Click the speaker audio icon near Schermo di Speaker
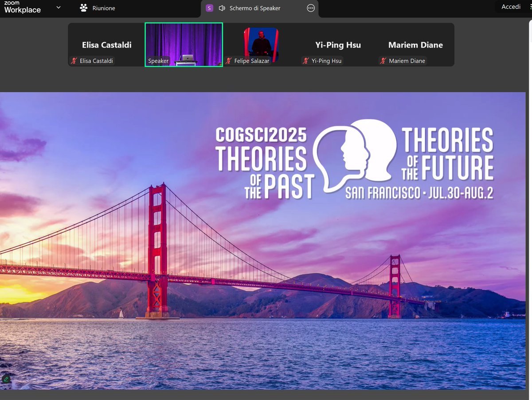 [x=221, y=8]
